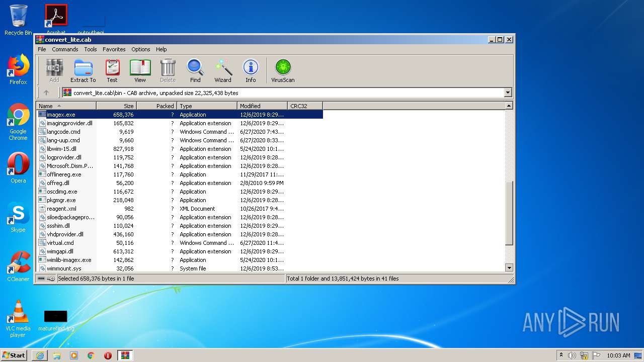Run VirusScan on the archive

point(283,71)
